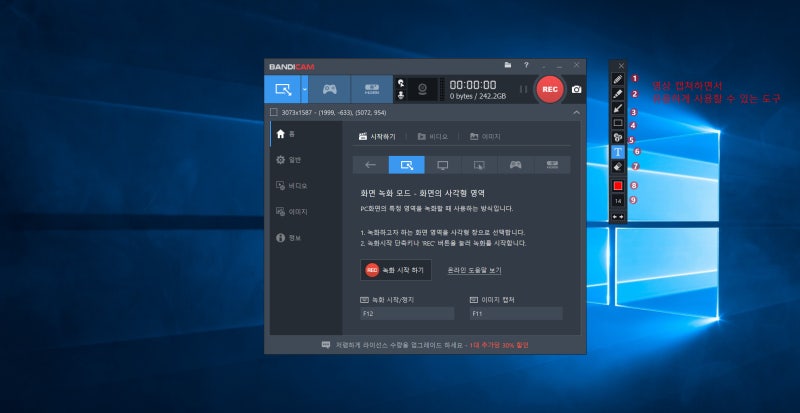This screenshot has width=800, height=413.
Task: Select gamepad mode in the lower selector row
Action: [515, 165]
